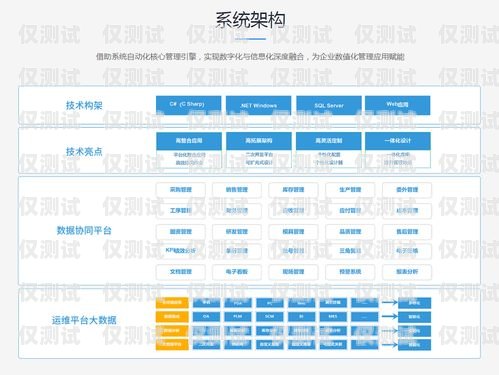Click the OA system box
The height and width of the screenshot is (375, 499).
(206, 317)
